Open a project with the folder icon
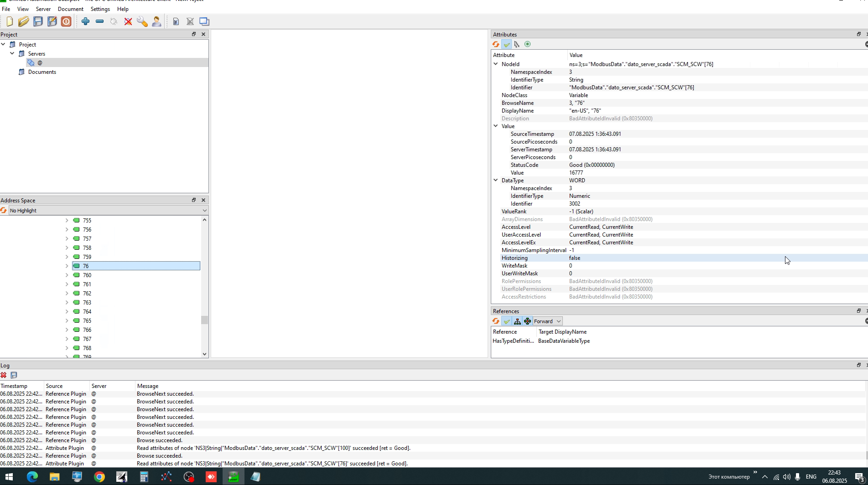The height and width of the screenshot is (485, 868). point(24,21)
